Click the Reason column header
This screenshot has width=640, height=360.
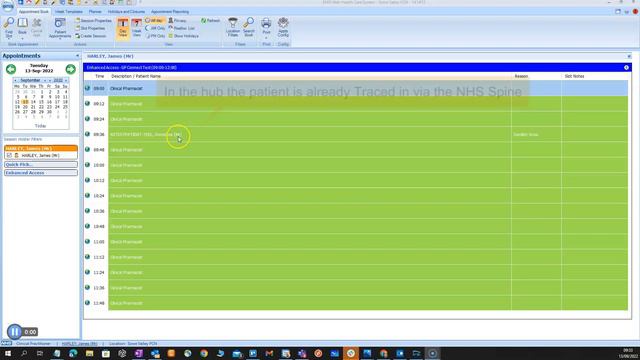(521, 76)
